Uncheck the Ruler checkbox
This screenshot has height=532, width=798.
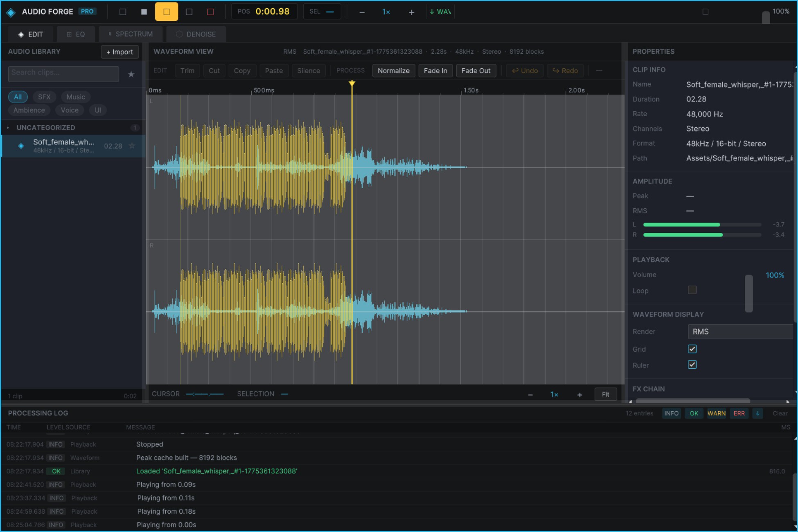692,365
